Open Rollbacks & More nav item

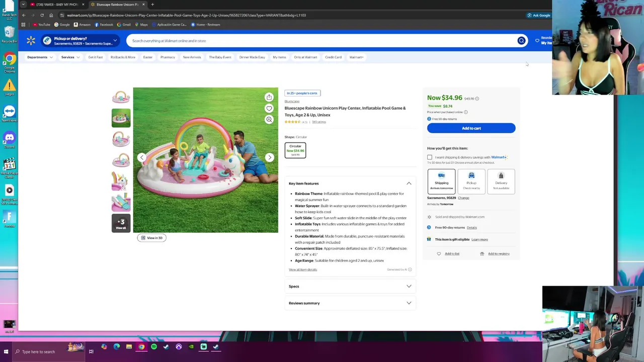pyautogui.click(x=123, y=57)
